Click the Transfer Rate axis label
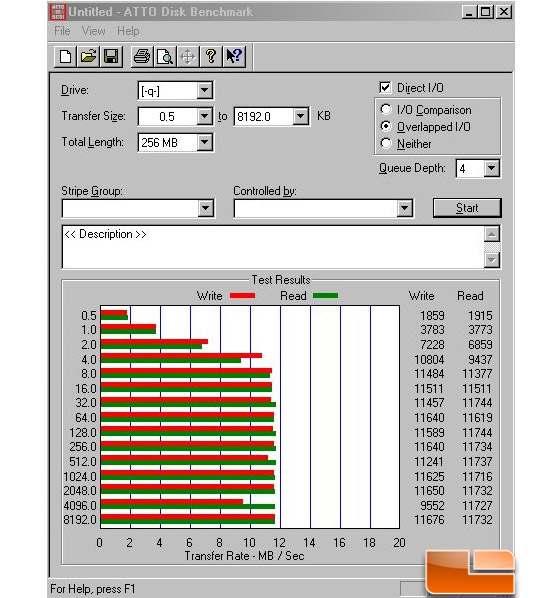The width and height of the screenshot is (550, 598). [x=244, y=556]
